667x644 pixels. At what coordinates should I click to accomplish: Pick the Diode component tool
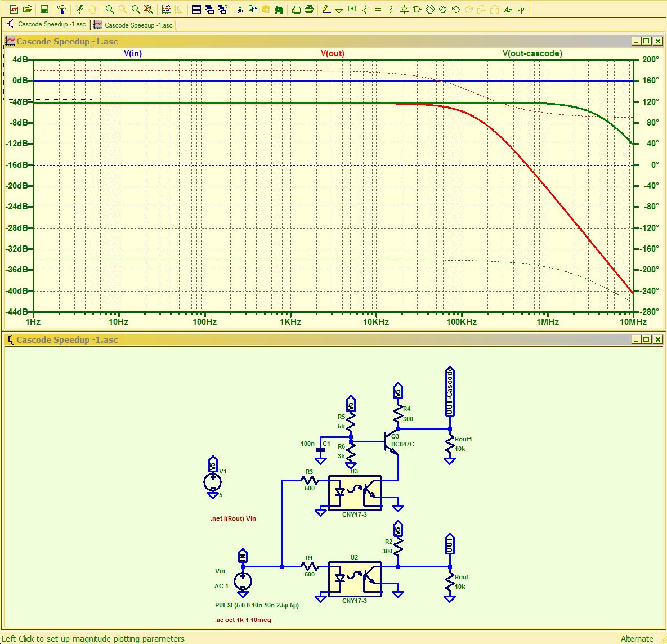(404, 10)
